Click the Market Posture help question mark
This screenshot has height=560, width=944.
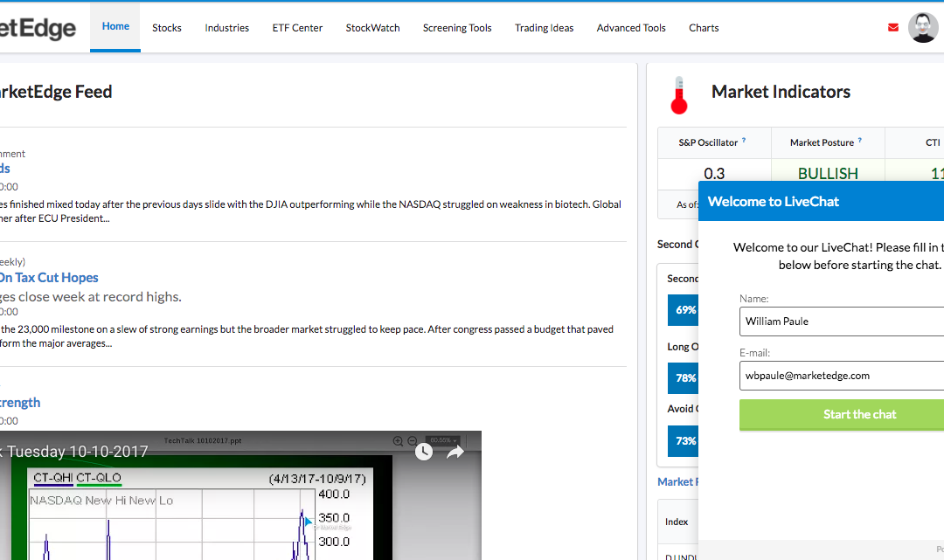[859, 140]
